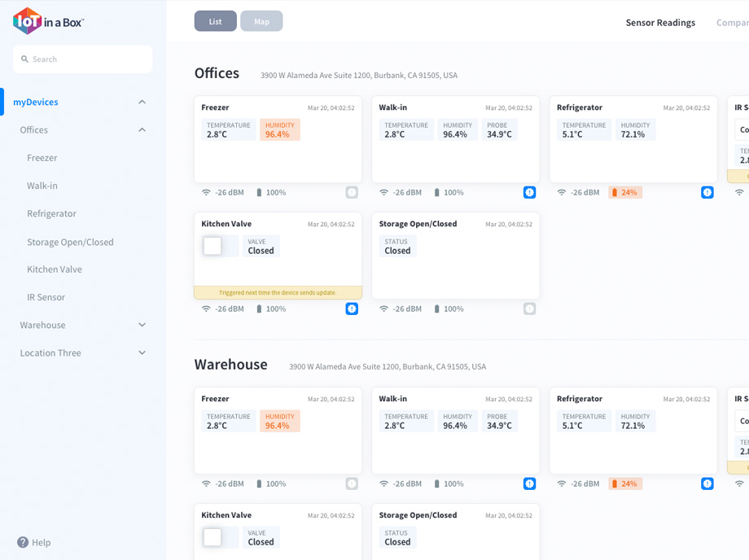Click battery icon under Offices Freezer card
Viewport: 749px width, 560px height.
point(259,192)
